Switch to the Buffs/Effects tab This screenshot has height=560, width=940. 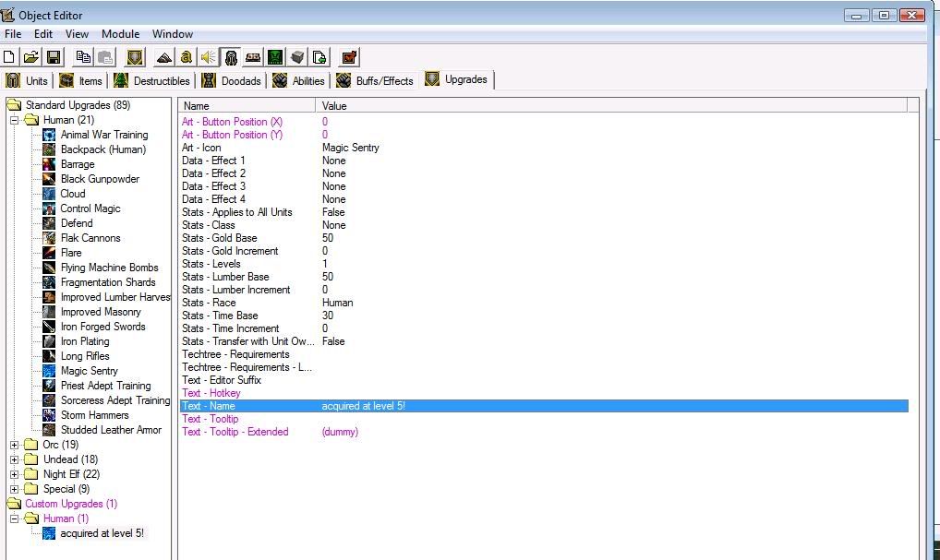pyautogui.click(x=375, y=80)
